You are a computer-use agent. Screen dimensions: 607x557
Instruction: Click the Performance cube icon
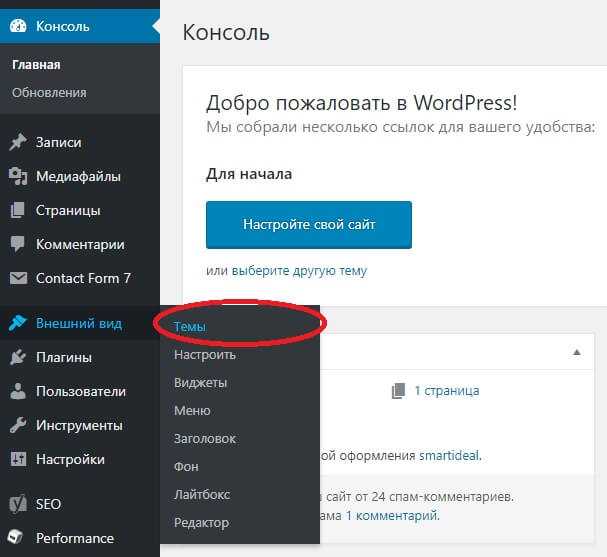[x=15, y=537]
